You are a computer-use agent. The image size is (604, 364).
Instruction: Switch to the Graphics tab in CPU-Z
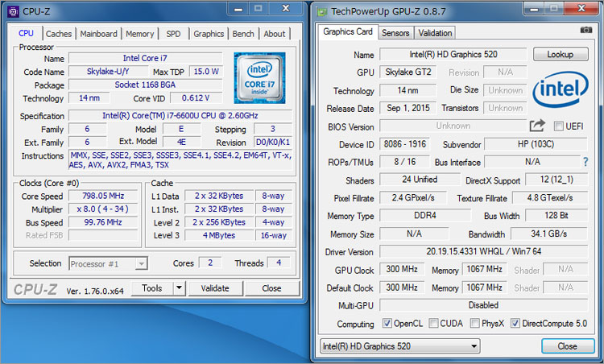coord(209,34)
